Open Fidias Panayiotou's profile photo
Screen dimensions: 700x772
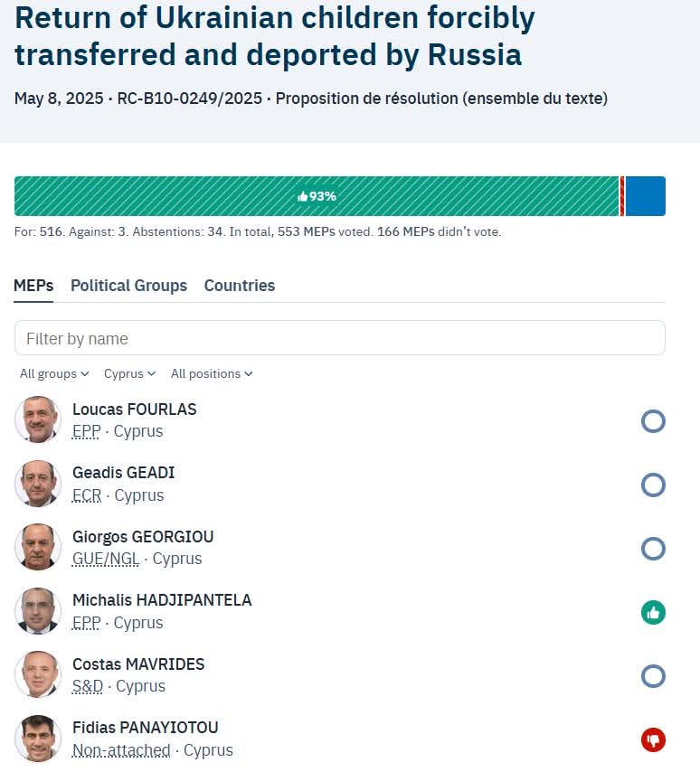[38, 739]
